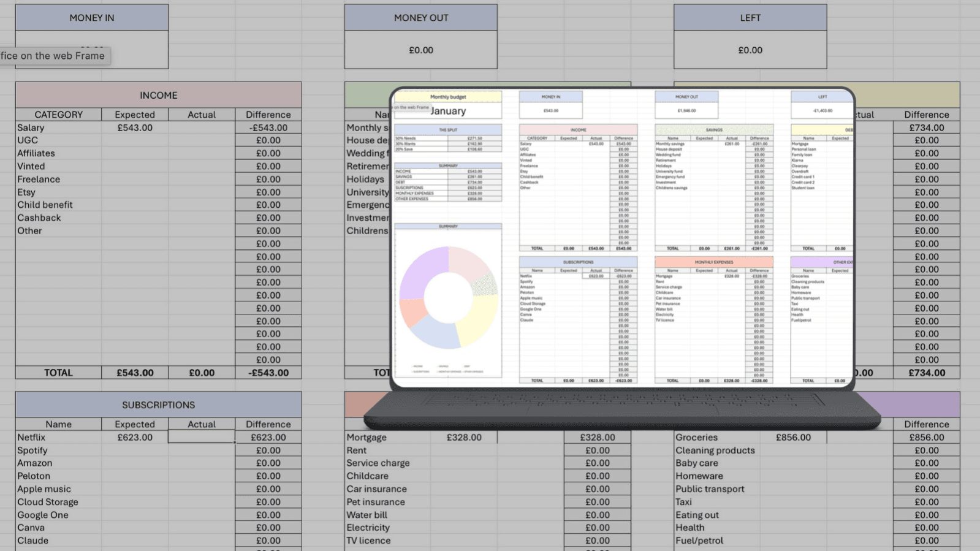Screen dimensions: 980x551
Task: Select the Spotify subscription row
Action: point(32,450)
